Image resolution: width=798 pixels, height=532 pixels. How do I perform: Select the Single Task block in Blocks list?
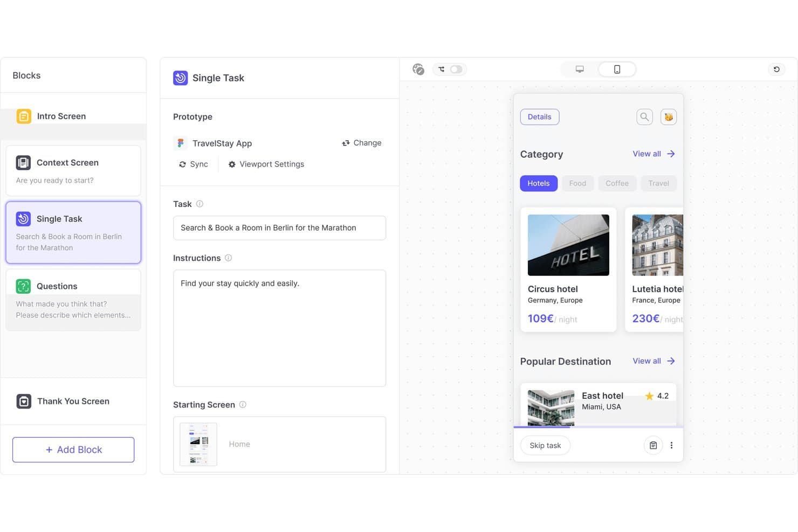click(73, 233)
